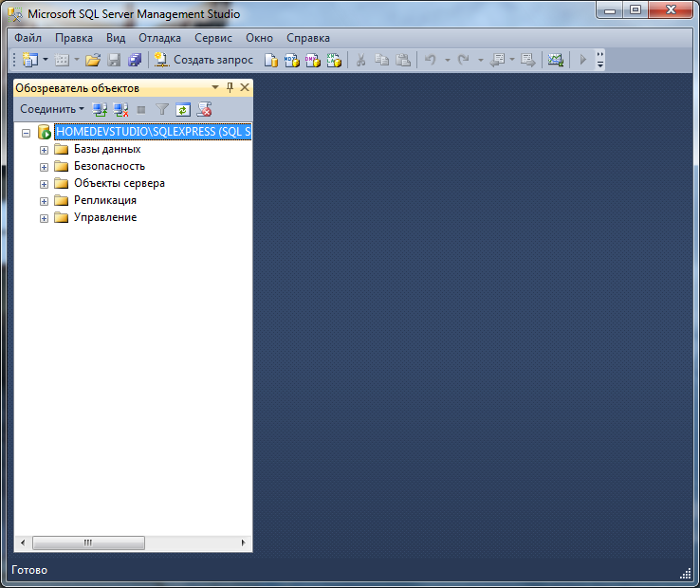Click the Activity Monitor icon
Screen dimensions: 700x588
coord(556,60)
